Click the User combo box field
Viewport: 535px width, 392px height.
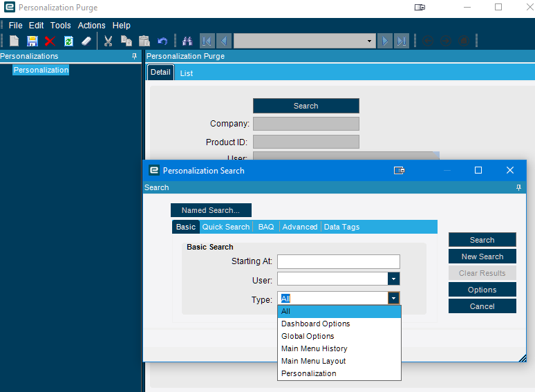pyautogui.click(x=332, y=279)
